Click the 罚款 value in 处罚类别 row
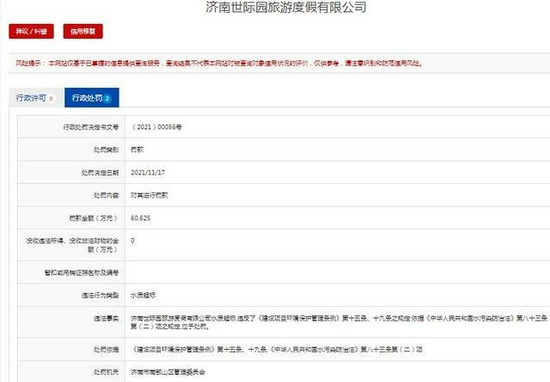 pyautogui.click(x=137, y=150)
